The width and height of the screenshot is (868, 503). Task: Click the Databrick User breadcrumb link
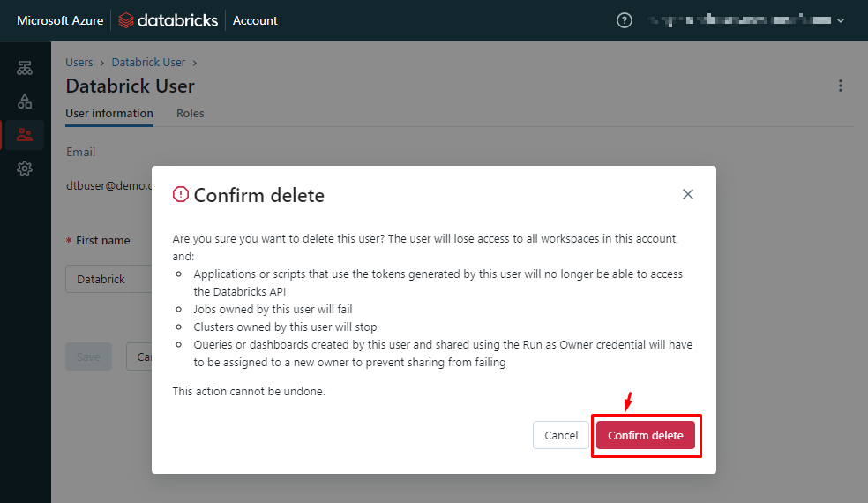point(148,63)
